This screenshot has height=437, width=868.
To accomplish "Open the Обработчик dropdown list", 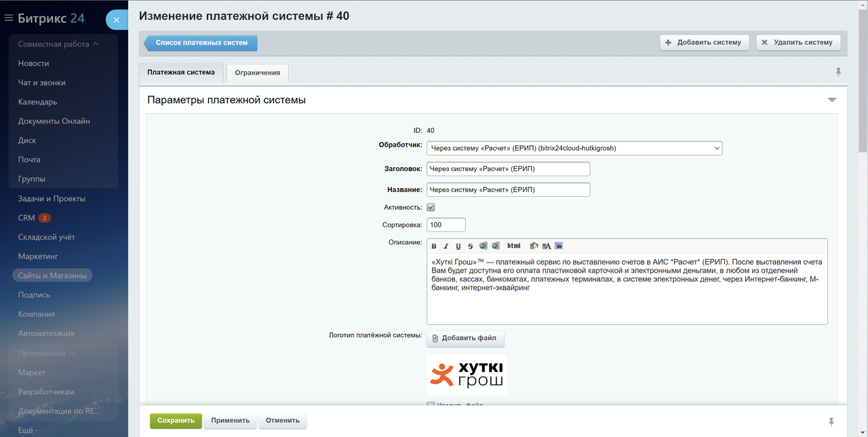I will coord(574,148).
